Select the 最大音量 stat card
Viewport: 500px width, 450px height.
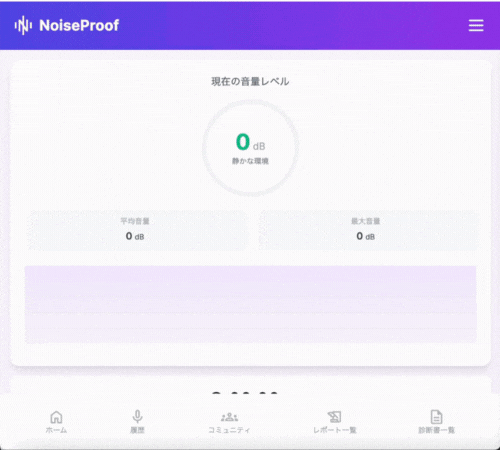pyautogui.click(x=368, y=230)
